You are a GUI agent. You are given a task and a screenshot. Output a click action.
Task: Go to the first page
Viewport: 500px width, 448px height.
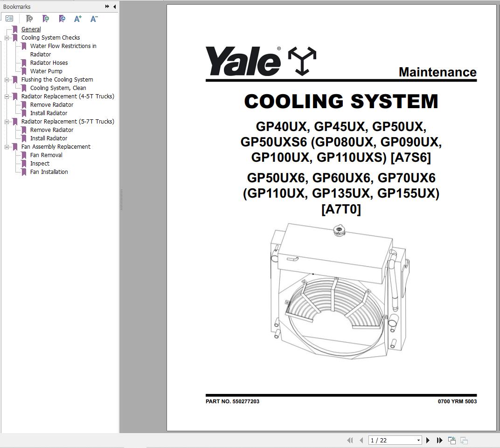point(350,441)
